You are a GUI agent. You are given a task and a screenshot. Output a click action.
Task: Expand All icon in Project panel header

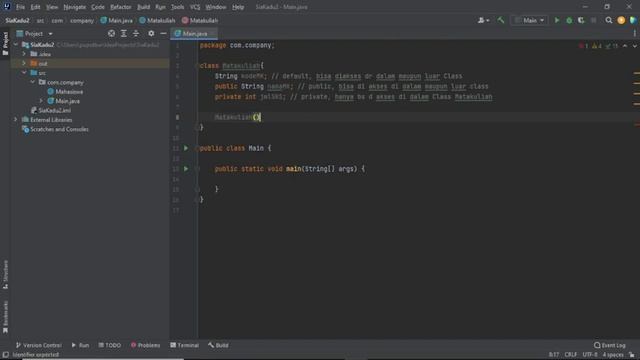point(124,33)
